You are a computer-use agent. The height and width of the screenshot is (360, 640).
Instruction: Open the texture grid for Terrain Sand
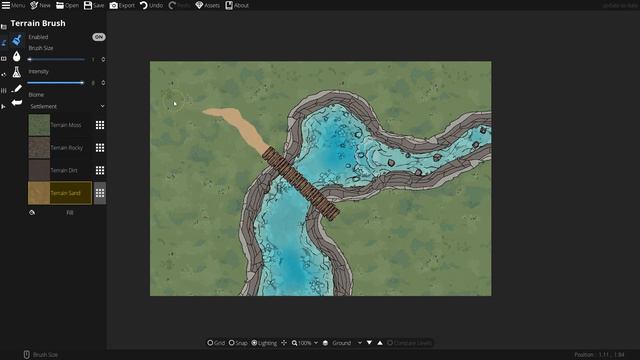(100, 193)
